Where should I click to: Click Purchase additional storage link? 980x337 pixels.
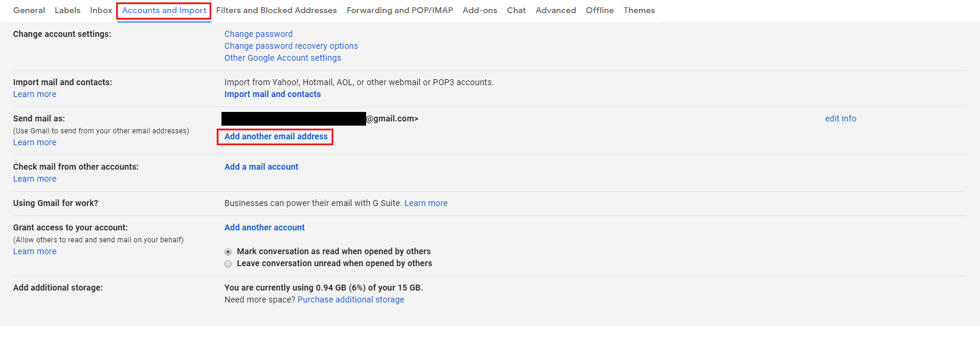[351, 299]
